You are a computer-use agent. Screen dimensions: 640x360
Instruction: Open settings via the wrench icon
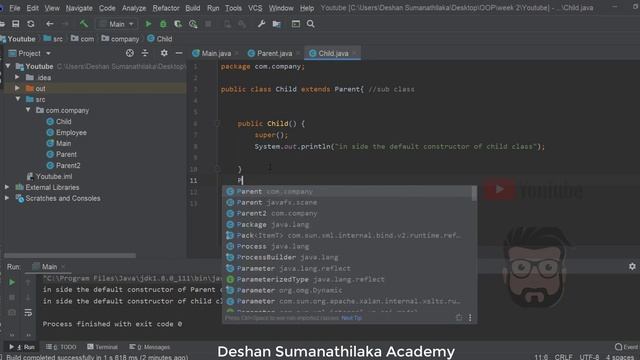pos(261,24)
